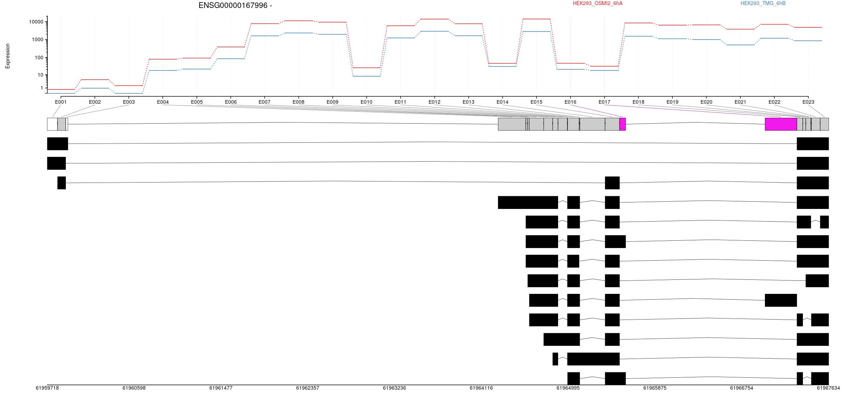Viewport: 868px width, 394px height.
Task: Click exon label E011
Action: pyautogui.click(x=400, y=102)
